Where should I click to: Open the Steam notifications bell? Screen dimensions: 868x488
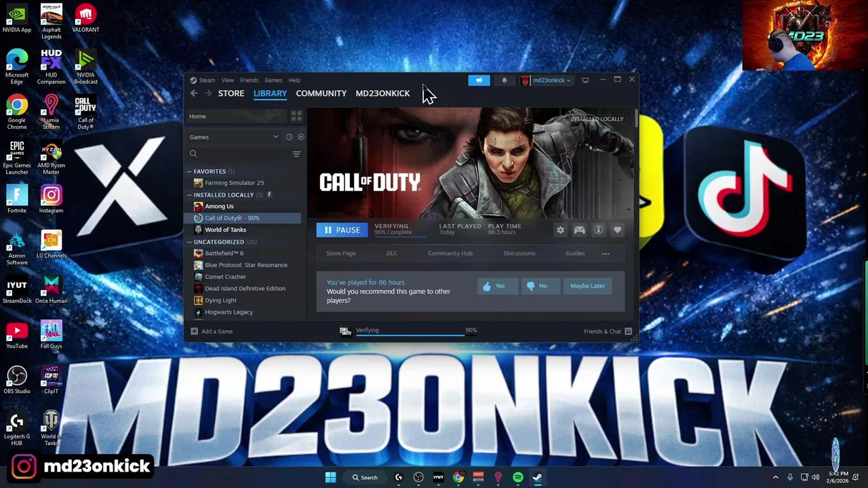[504, 80]
